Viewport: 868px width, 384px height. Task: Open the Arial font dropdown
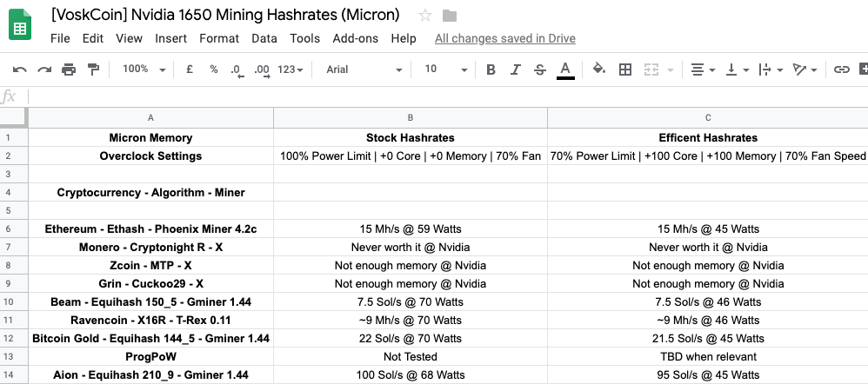coord(364,70)
